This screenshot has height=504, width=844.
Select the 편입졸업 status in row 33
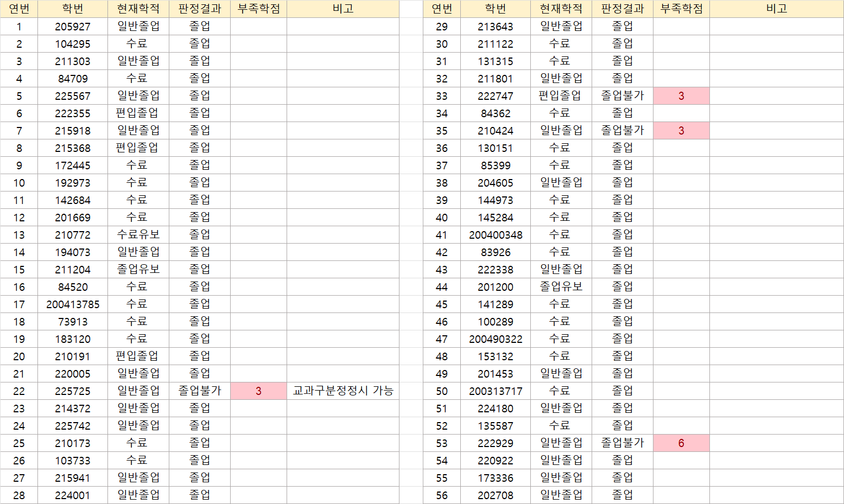tap(560, 96)
